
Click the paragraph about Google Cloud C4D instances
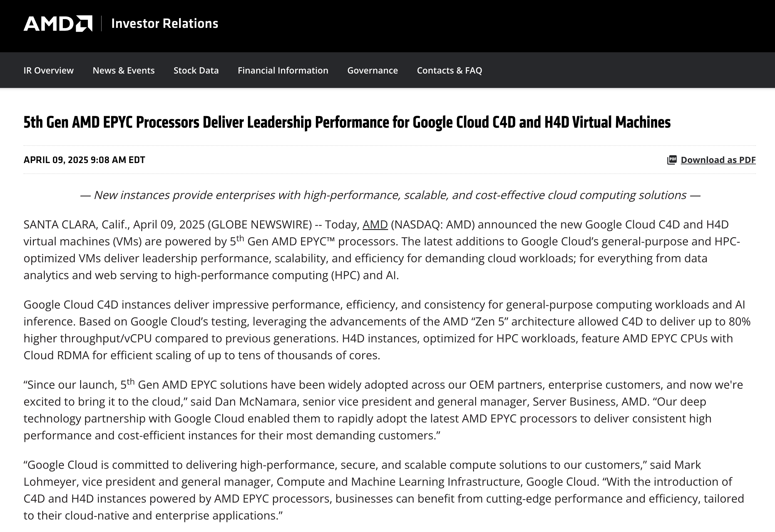[x=387, y=330]
